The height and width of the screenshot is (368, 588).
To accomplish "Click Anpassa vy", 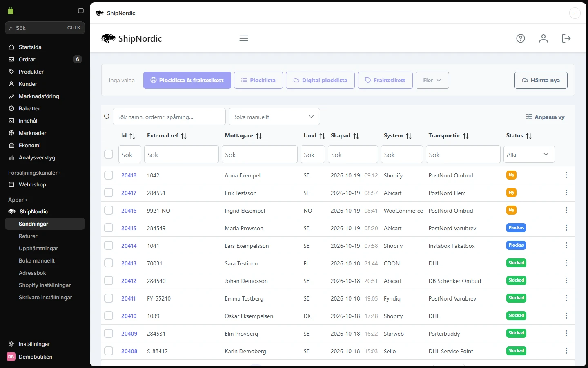I will pos(545,117).
